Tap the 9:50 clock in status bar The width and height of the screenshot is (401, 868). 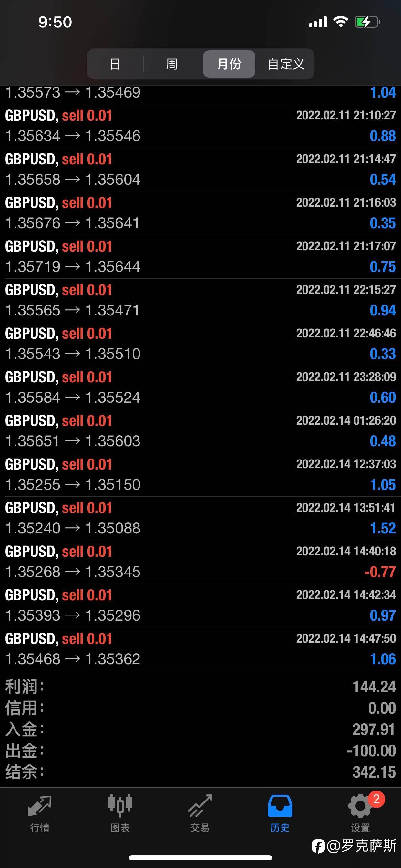[x=55, y=22]
